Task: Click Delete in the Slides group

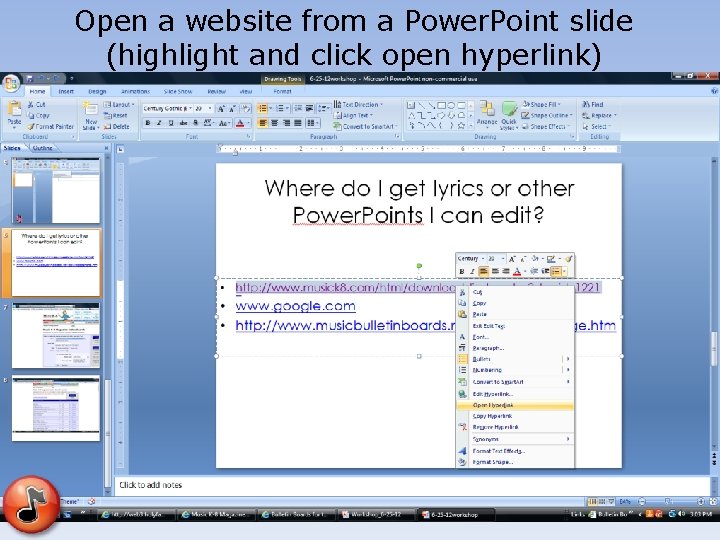Action: [x=117, y=126]
